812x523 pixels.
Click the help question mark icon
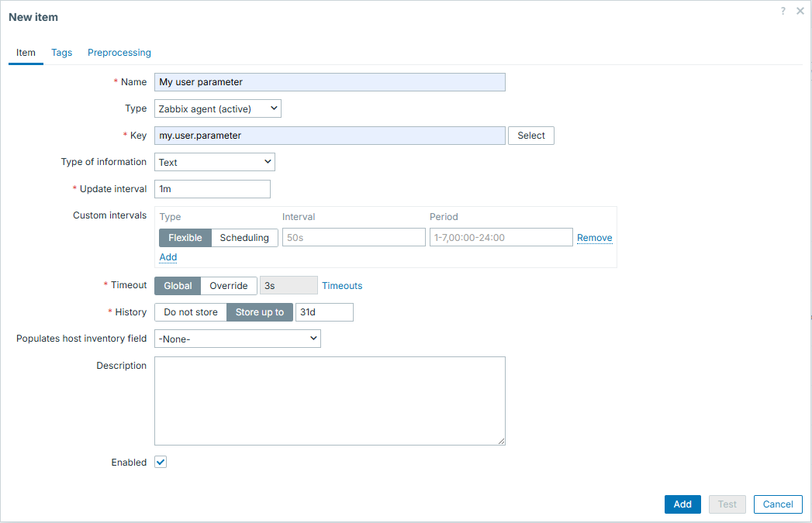[783, 11]
